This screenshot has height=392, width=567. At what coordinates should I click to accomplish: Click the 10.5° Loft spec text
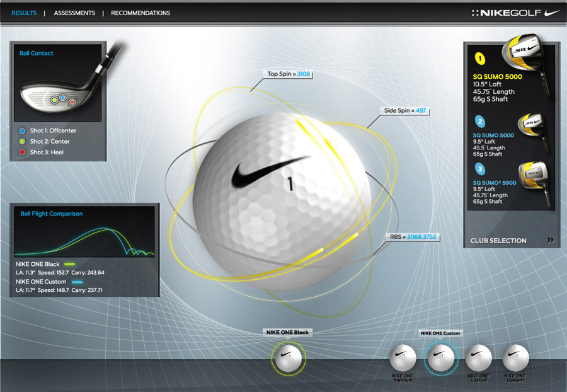[x=487, y=84]
